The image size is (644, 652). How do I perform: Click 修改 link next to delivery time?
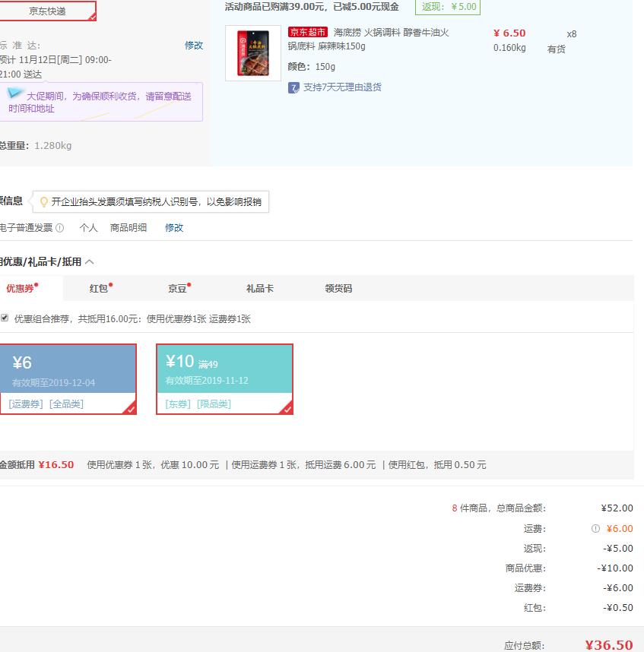point(194,46)
